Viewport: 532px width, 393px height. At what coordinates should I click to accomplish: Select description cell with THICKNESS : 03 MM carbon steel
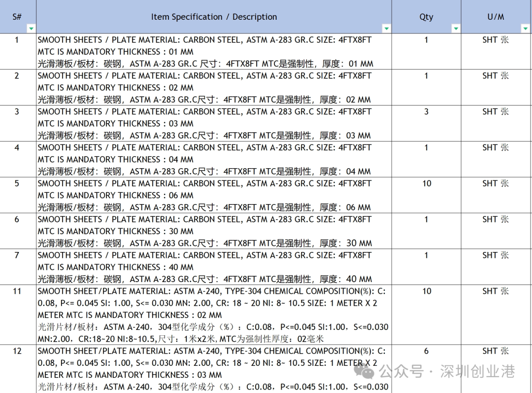[x=214, y=123]
